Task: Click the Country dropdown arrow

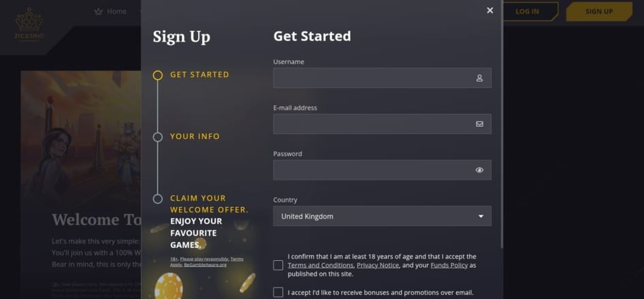Action: click(x=481, y=217)
